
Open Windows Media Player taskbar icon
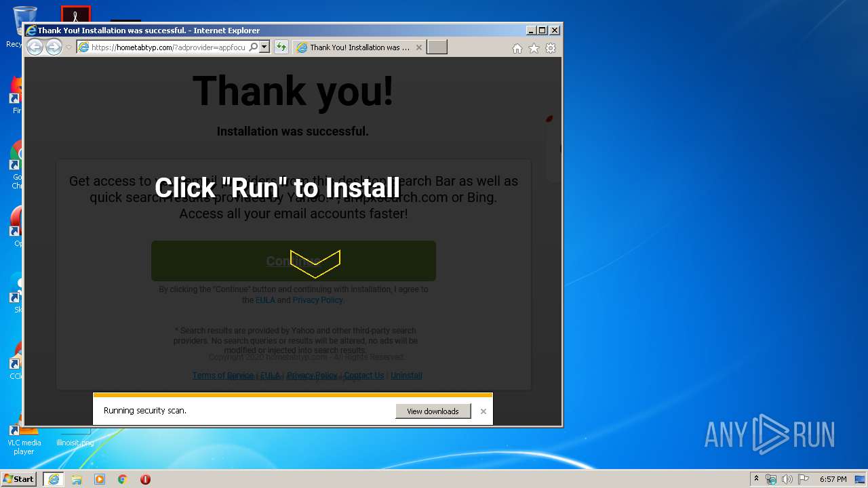(x=100, y=479)
